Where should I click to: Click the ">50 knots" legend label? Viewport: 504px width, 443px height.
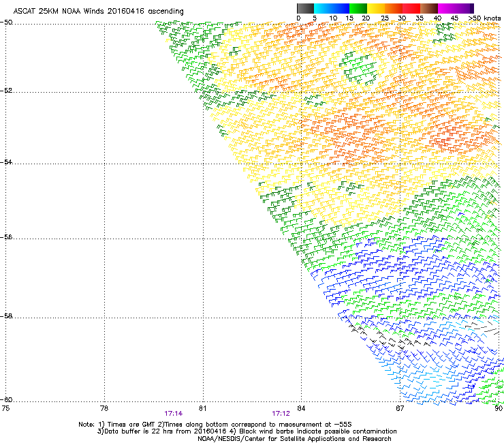click(484, 18)
